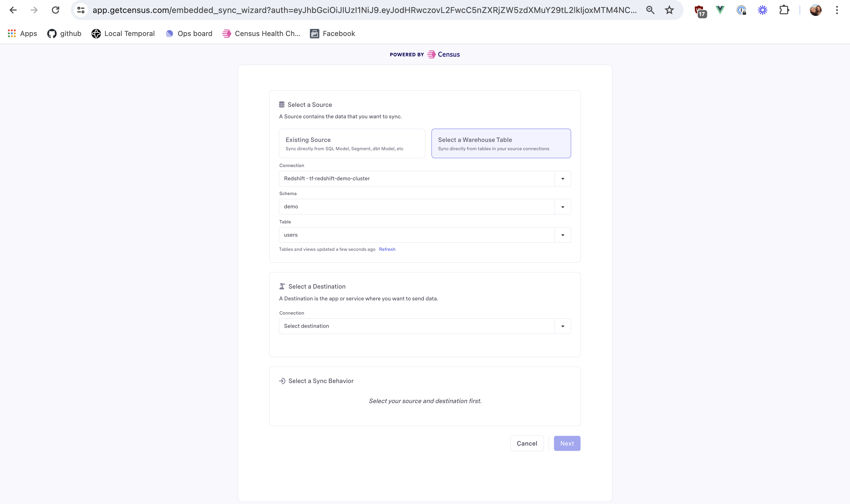The height and width of the screenshot is (504, 850).
Task: Click the arrow icon beside Select a Sync Behavior
Action: pos(282,381)
